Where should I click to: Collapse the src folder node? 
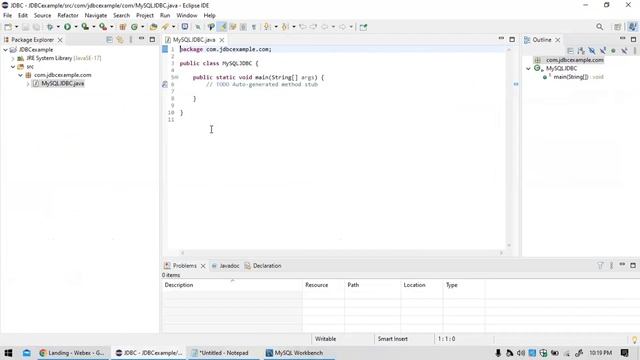tap(13, 67)
